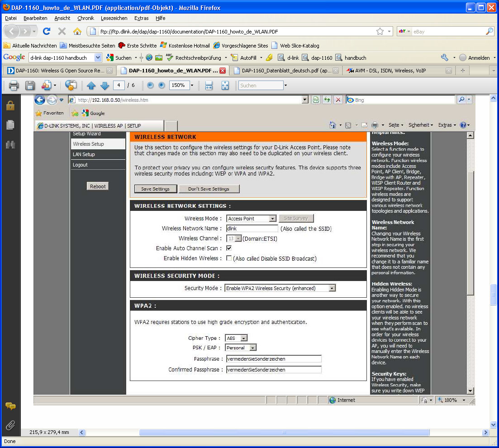Open PDF security lock panel icon
The height and width of the screenshot is (448, 499).
(x=10, y=105)
